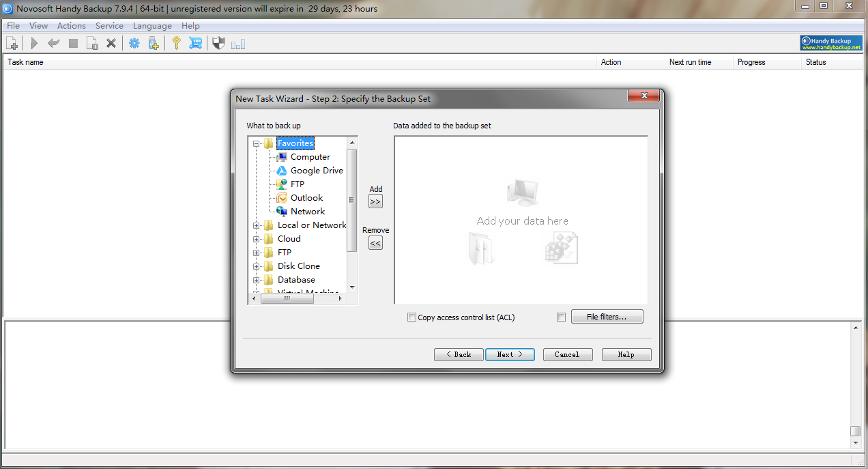Open the Service menu
This screenshot has height=469, width=868.
109,26
